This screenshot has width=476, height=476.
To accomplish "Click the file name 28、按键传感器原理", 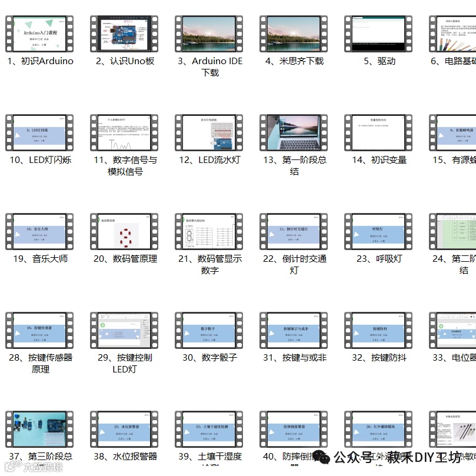I will coord(41,364).
